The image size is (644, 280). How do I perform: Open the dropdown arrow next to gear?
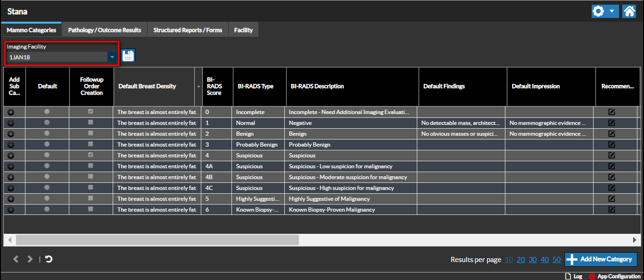pyautogui.click(x=611, y=11)
